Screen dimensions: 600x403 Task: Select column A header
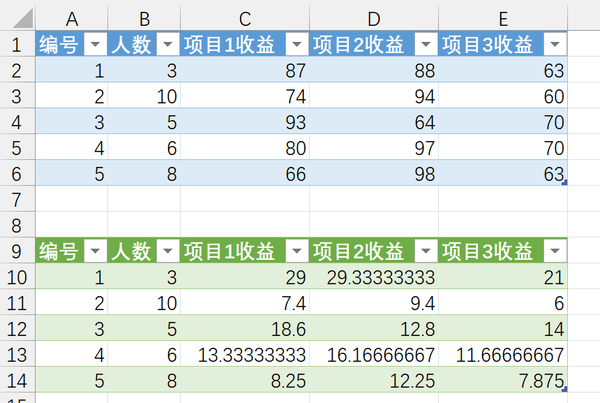click(x=72, y=18)
